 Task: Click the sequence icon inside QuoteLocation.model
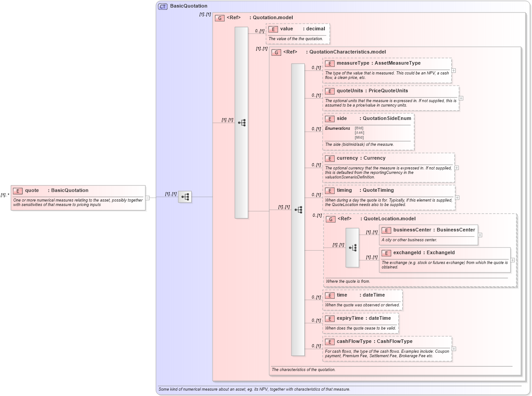pos(352,247)
